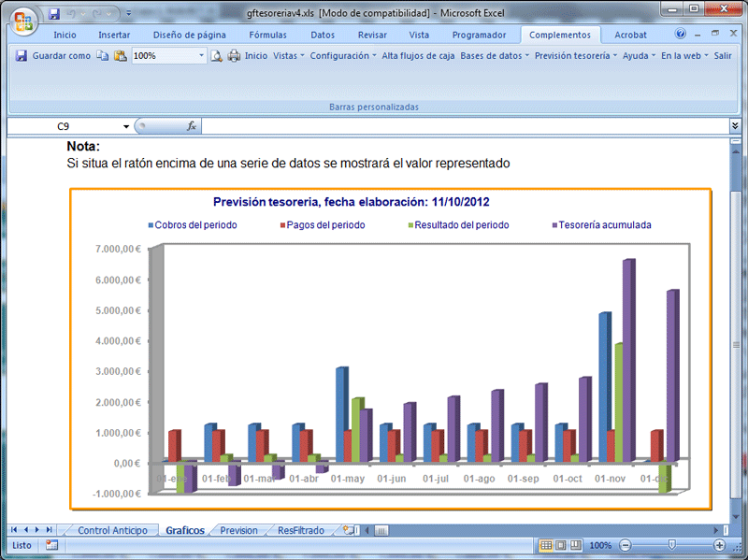Click Resultado del periodo legend entry
The width and height of the screenshot is (748, 560).
pos(461,225)
